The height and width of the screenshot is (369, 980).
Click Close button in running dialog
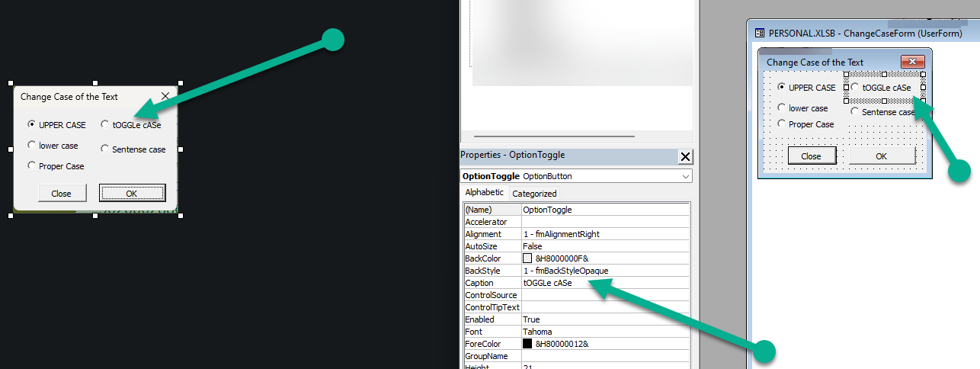click(61, 194)
